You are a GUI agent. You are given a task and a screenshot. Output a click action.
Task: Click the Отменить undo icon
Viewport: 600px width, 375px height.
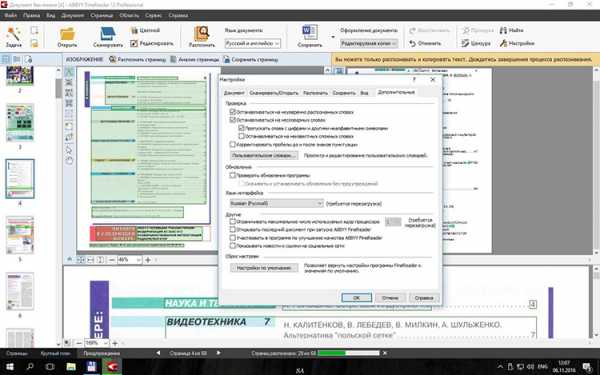[412, 43]
